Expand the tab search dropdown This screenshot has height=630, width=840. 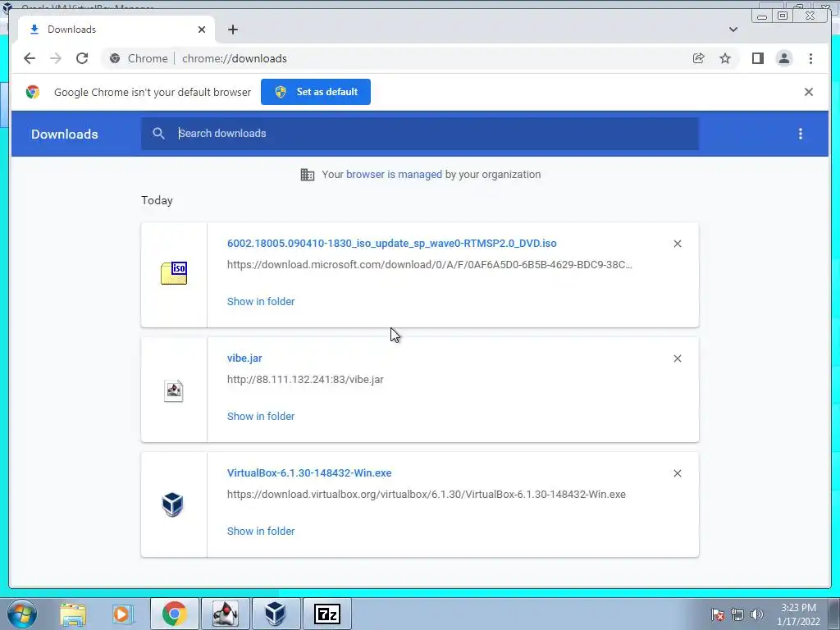[733, 30]
